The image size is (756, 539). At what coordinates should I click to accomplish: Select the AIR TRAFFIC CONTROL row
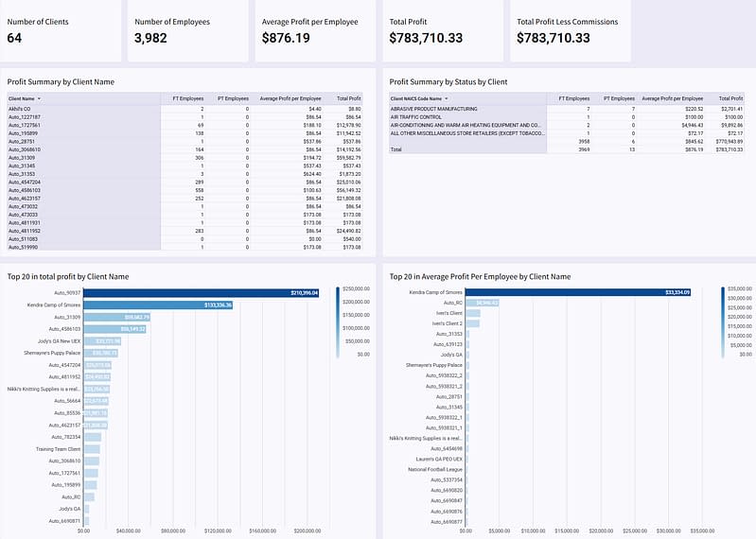[467, 116]
